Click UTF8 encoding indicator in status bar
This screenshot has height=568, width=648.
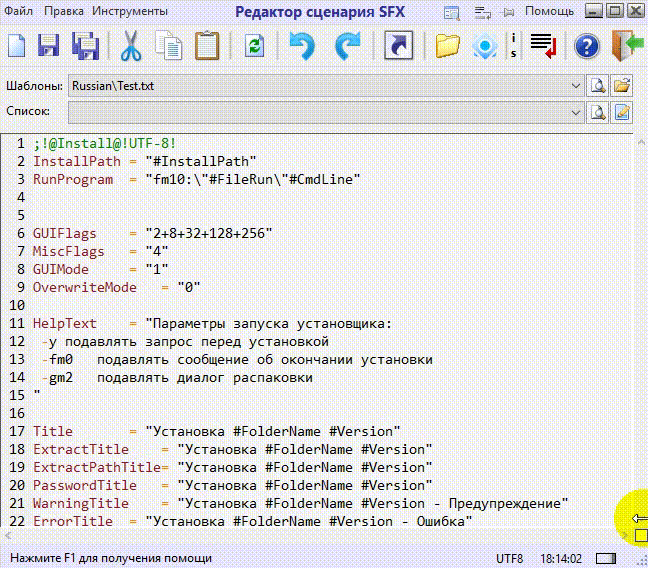pyautogui.click(x=510, y=558)
